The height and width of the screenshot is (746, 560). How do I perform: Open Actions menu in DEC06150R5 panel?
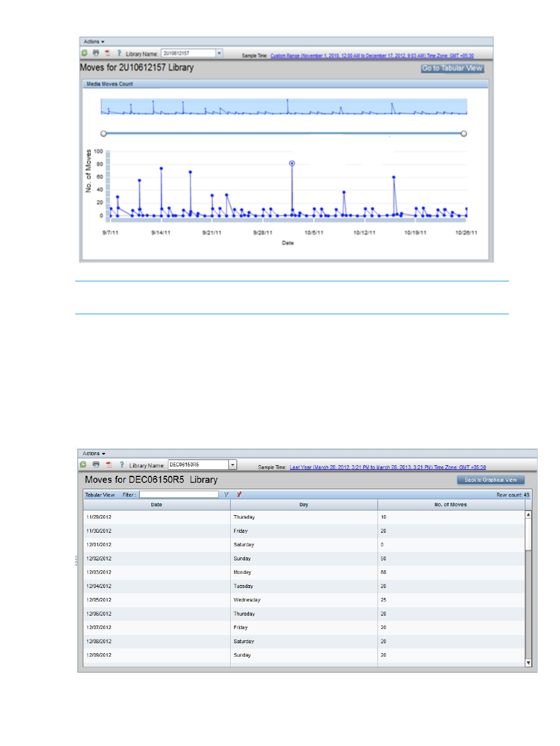coord(94,453)
